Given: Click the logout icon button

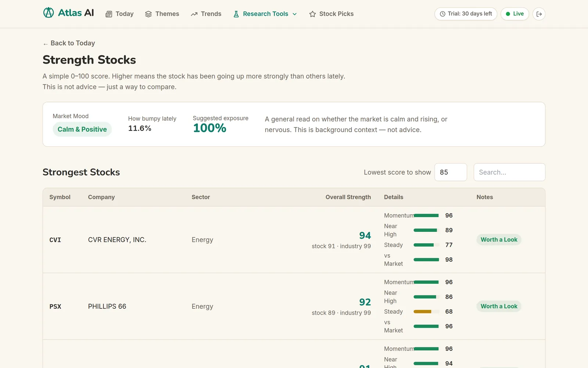Looking at the screenshot, I should point(539,14).
